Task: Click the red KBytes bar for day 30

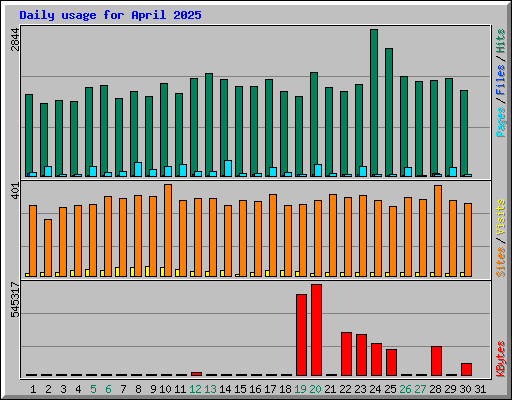Action: click(x=466, y=370)
